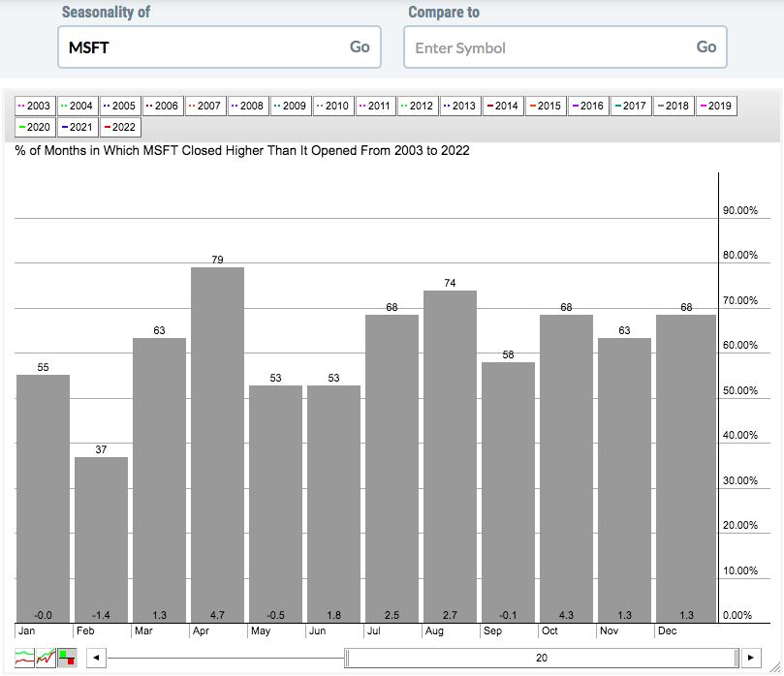Screen dimensions: 784x676
Task: Toggle the 2020 year legend item
Action: (x=35, y=127)
